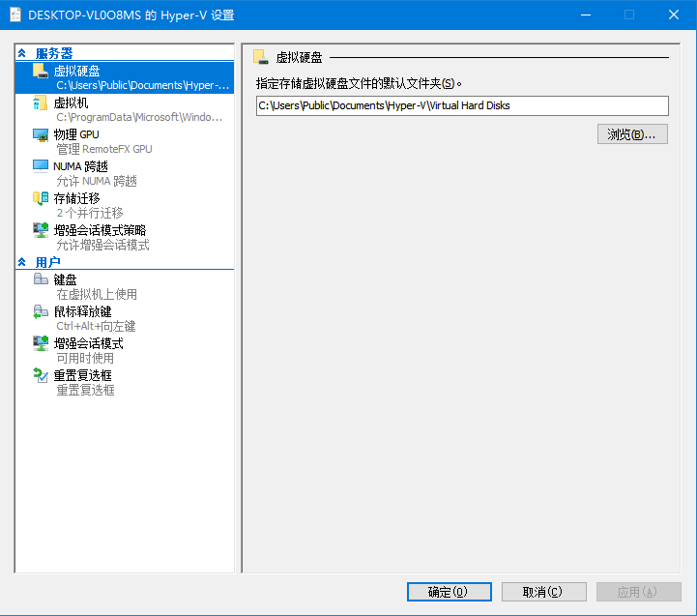
Task: Minimize the Hyper-V settings window
Action: click(x=586, y=15)
